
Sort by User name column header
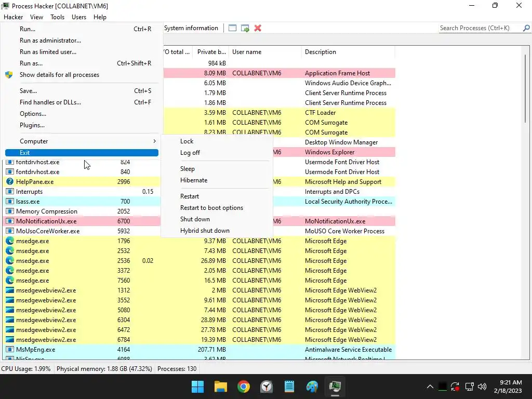pos(264,52)
